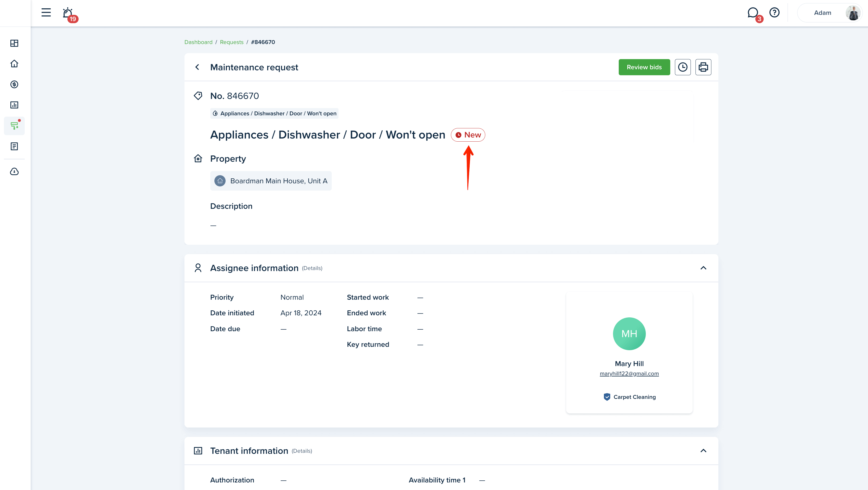This screenshot has width=868, height=490.
Task: Open the reports chart icon in the sidebar
Action: (x=14, y=105)
